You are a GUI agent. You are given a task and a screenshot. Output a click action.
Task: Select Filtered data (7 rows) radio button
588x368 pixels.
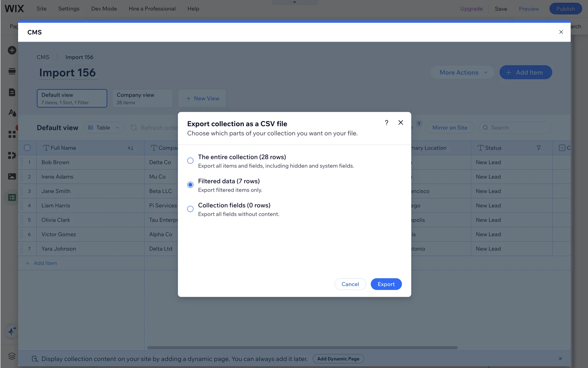click(190, 185)
